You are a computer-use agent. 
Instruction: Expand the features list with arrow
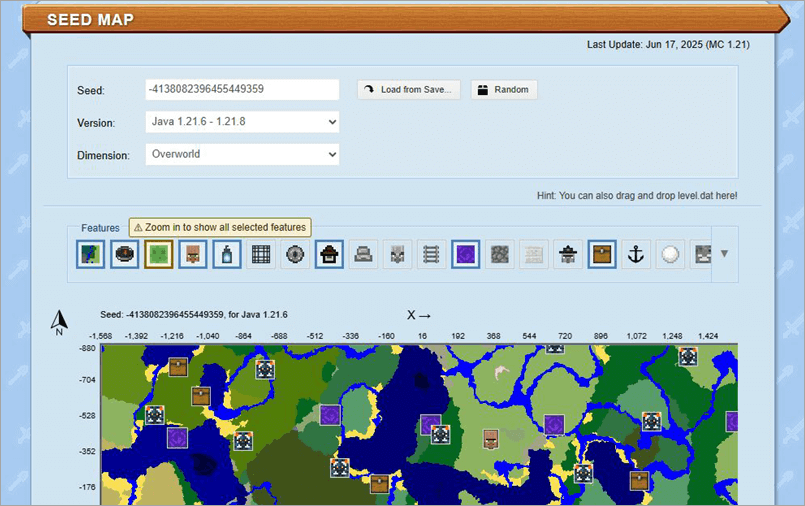pos(724,254)
